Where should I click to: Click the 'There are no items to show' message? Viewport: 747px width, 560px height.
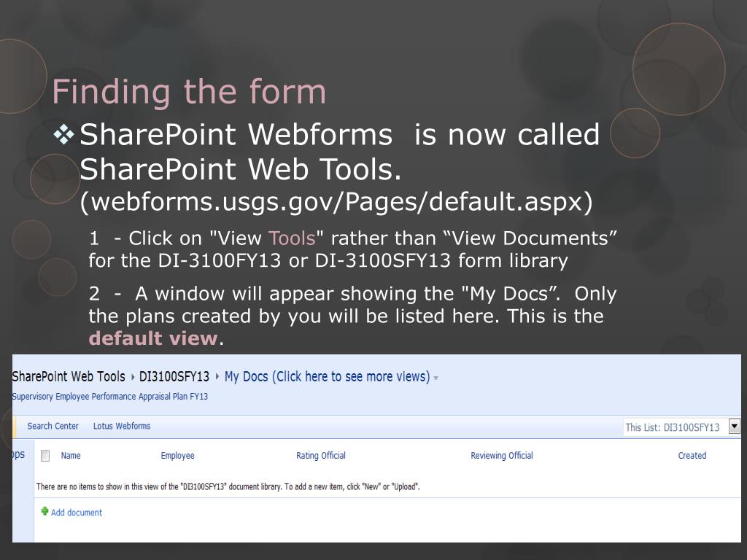coord(228,486)
